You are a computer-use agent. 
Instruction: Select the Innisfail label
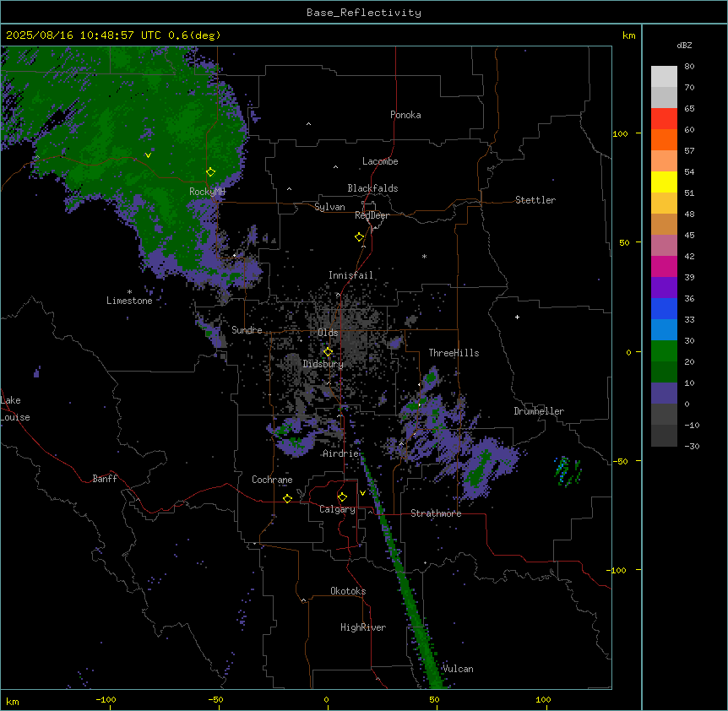(x=350, y=275)
